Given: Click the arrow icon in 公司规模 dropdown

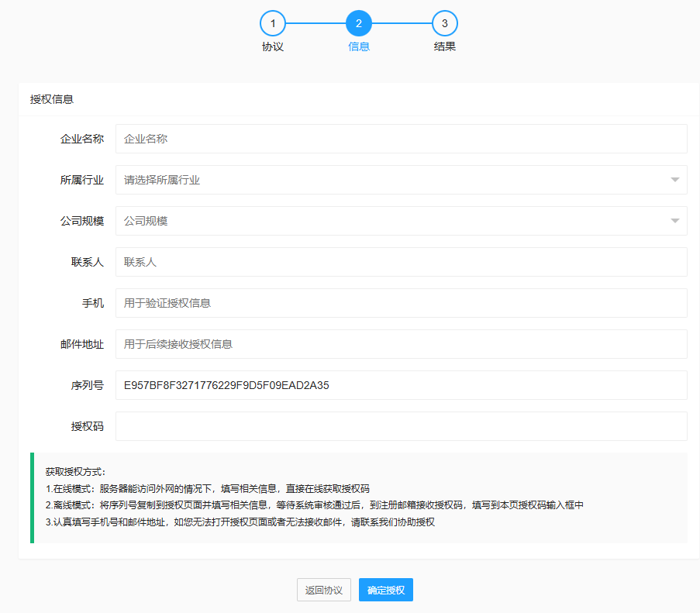Looking at the screenshot, I should point(674,221).
